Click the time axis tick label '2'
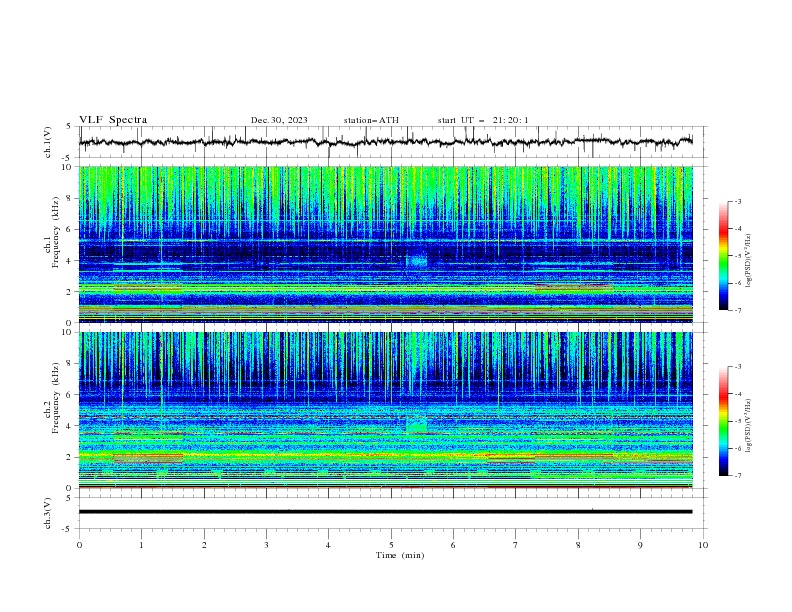Viewport: 792px width, 612px height. (204, 545)
